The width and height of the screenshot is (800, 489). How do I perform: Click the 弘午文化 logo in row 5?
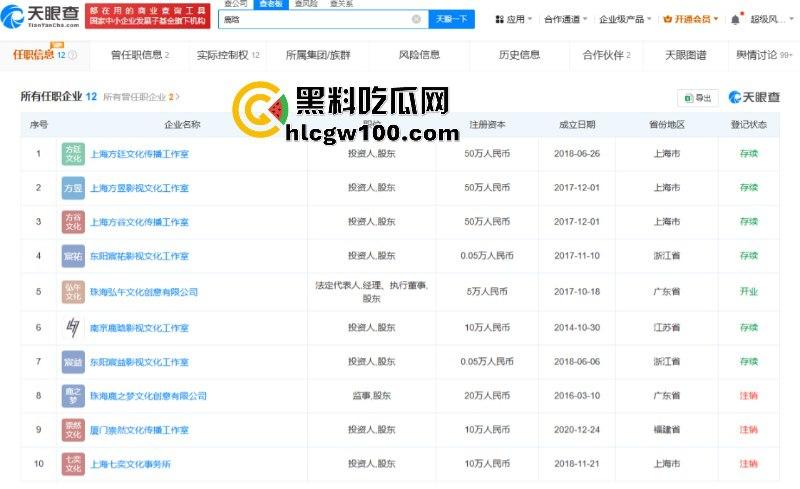73,292
